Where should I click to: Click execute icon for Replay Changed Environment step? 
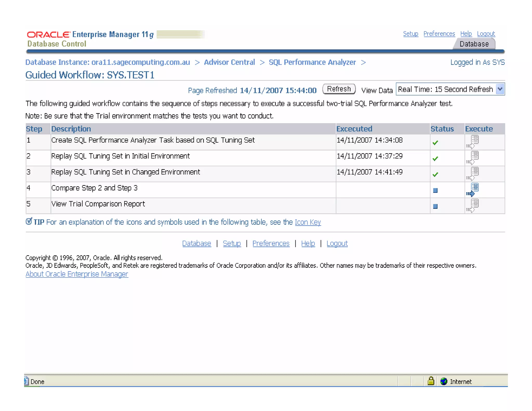473,174
